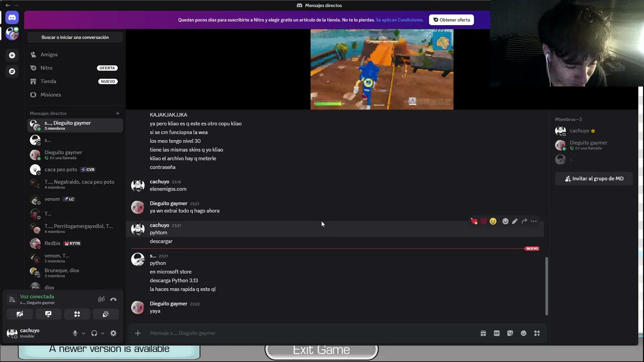Open apps launcher in message bar
644x362 pixels.
(537, 333)
